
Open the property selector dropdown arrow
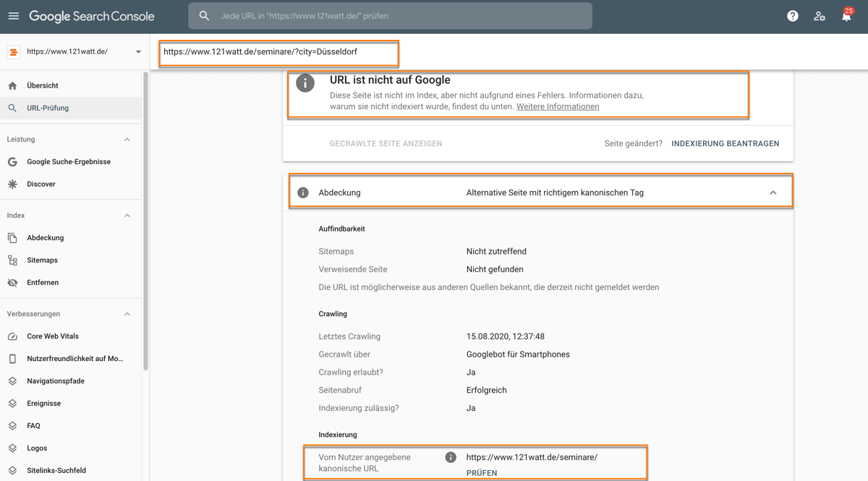pyautogui.click(x=138, y=52)
